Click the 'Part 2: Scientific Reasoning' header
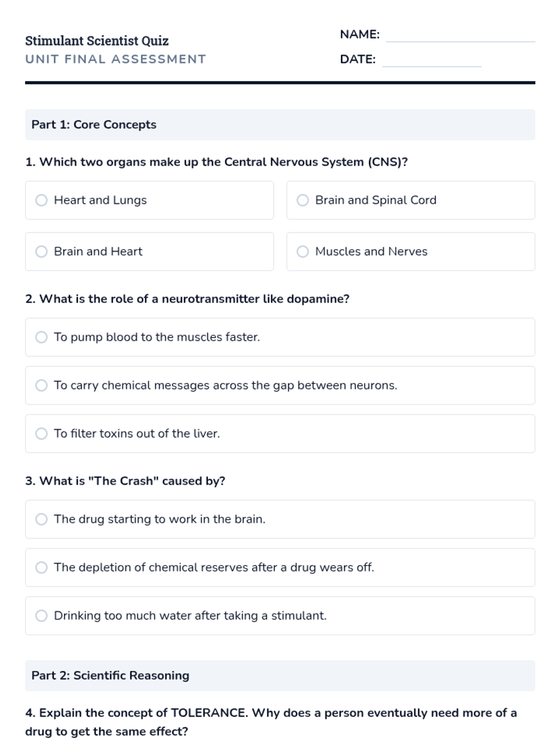Viewport: 560px width, 747px height. tap(110, 676)
